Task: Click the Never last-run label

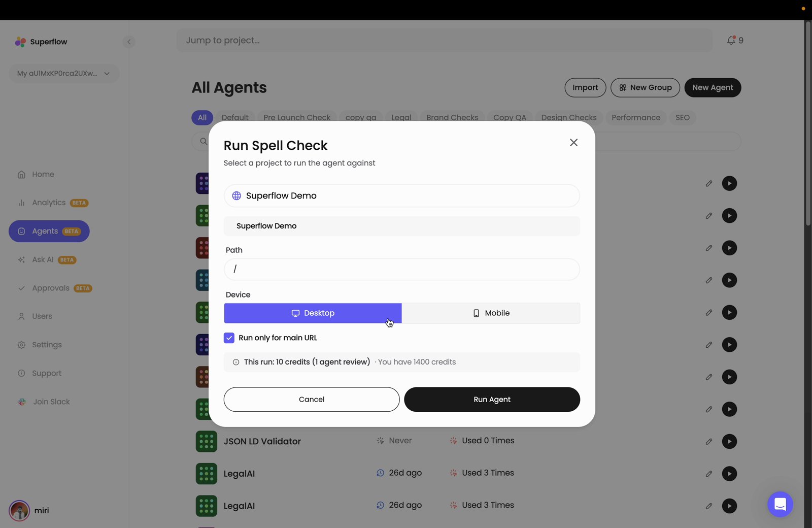Action: (x=394, y=441)
